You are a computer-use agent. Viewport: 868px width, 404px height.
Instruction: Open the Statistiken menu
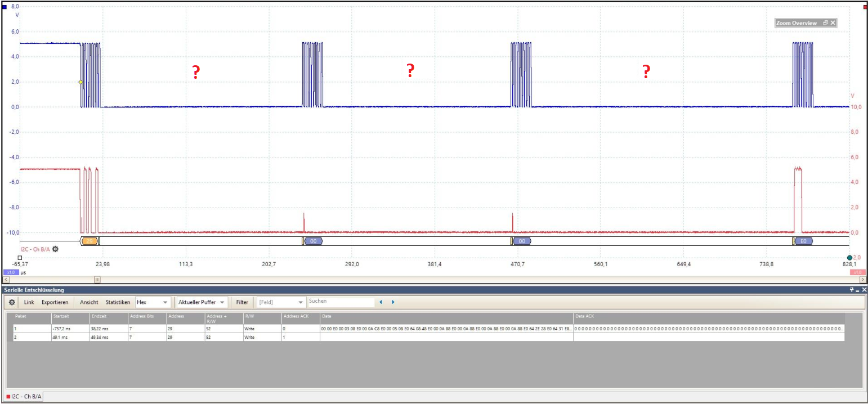[118, 302]
